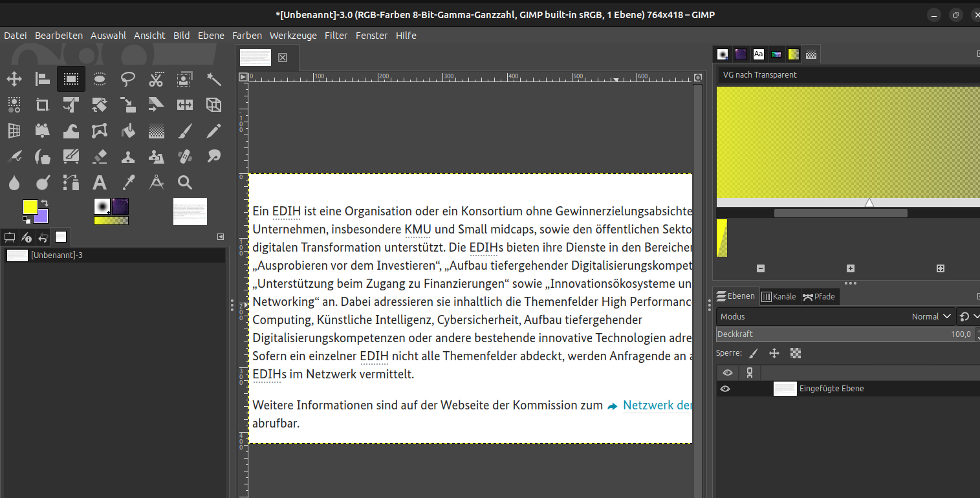Open the Modus Normal dropdown
This screenshot has width=980, height=498.
coord(931,316)
